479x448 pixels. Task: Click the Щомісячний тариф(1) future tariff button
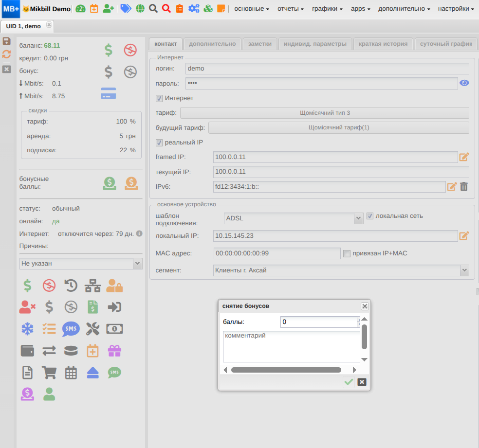pos(339,127)
